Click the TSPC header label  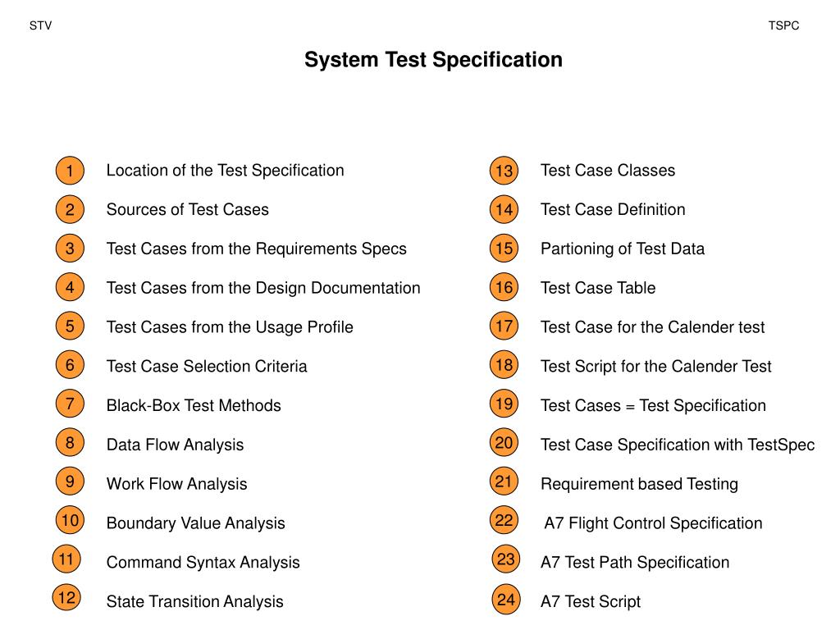tap(783, 25)
